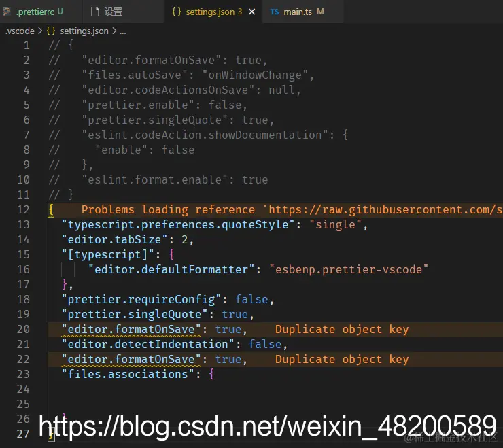Select the settings.json tab
The image size is (503, 448).
pos(213,12)
